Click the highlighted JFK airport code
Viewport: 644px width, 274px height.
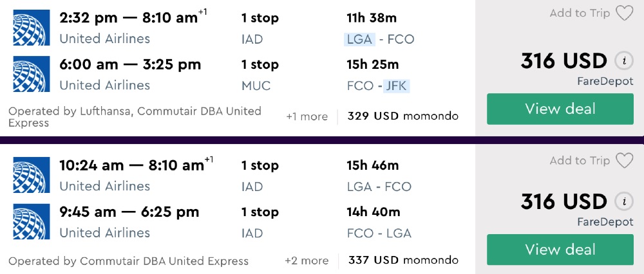coord(397,85)
